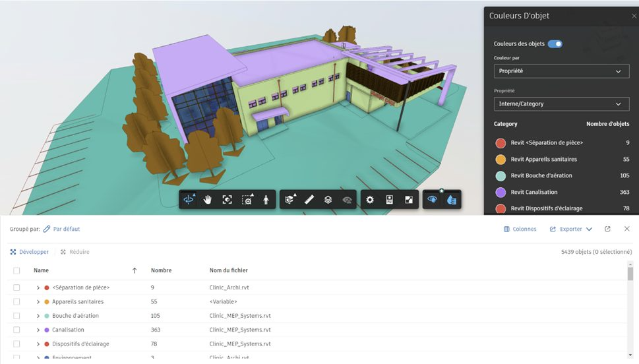This screenshot has width=639, height=364.
Task: Open the Object Colors droplet tool
Action: click(452, 200)
